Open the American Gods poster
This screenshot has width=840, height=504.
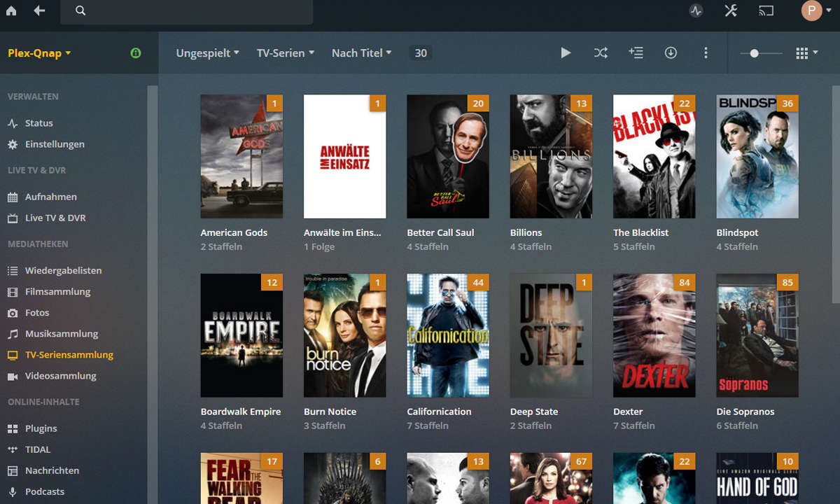(241, 157)
